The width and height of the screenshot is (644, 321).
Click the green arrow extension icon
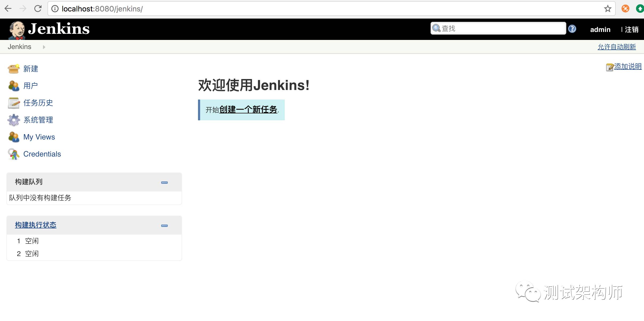(x=640, y=9)
